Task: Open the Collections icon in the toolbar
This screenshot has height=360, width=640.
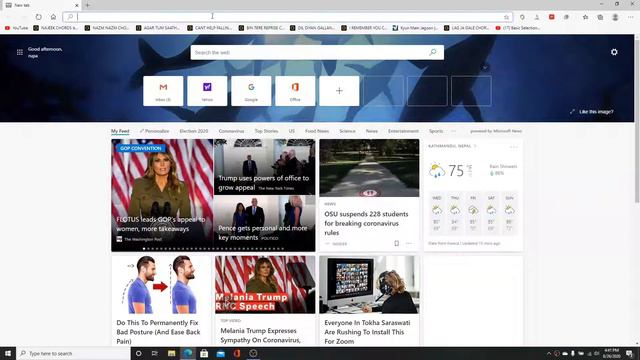Action: [600, 17]
